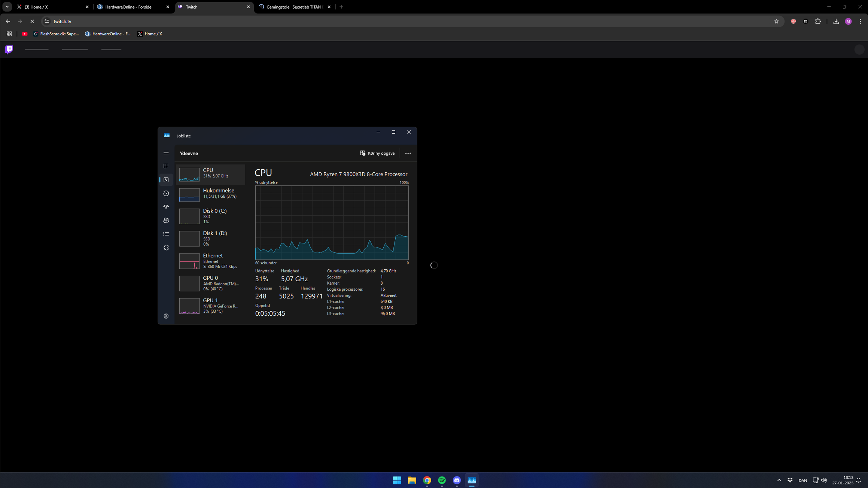Open Task Manager hamburger navigation menu
Screen dimensions: 868x488
[166, 153]
